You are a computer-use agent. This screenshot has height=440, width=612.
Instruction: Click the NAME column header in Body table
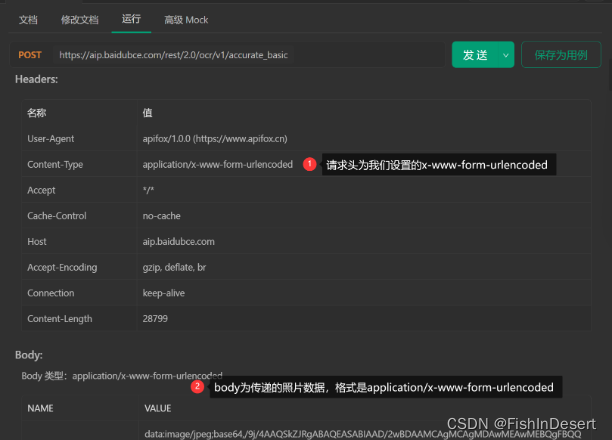[40, 408]
